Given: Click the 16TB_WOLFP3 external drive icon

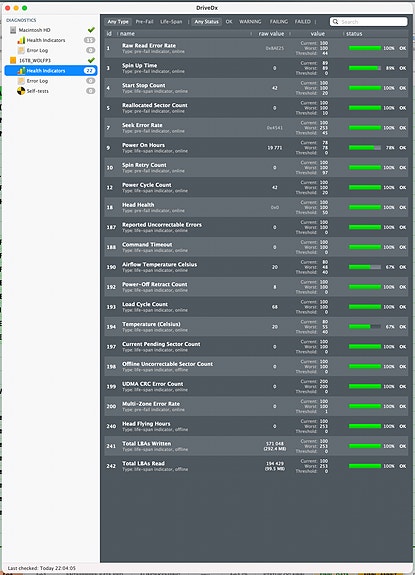Looking at the screenshot, I should tap(13, 61).
